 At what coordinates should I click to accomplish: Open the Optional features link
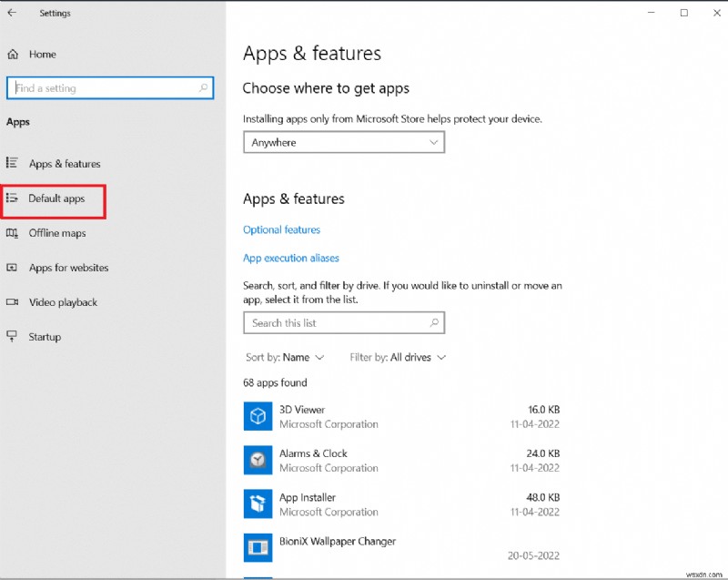pos(281,229)
